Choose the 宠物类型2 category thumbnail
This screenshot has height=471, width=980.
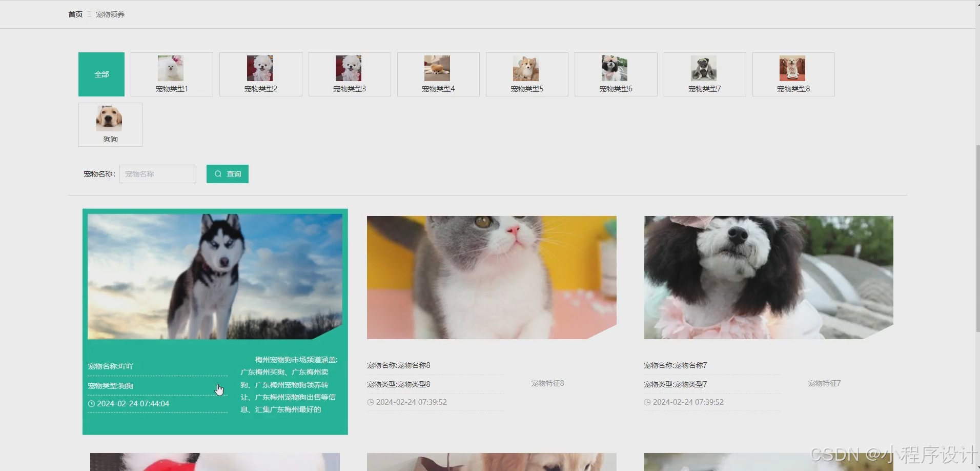[260, 74]
